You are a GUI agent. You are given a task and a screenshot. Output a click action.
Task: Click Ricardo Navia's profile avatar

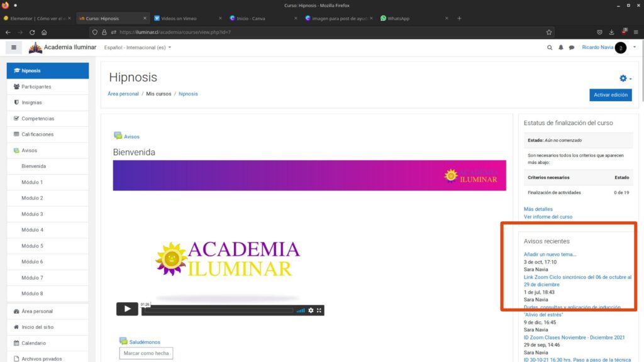pyautogui.click(x=621, y=48)
